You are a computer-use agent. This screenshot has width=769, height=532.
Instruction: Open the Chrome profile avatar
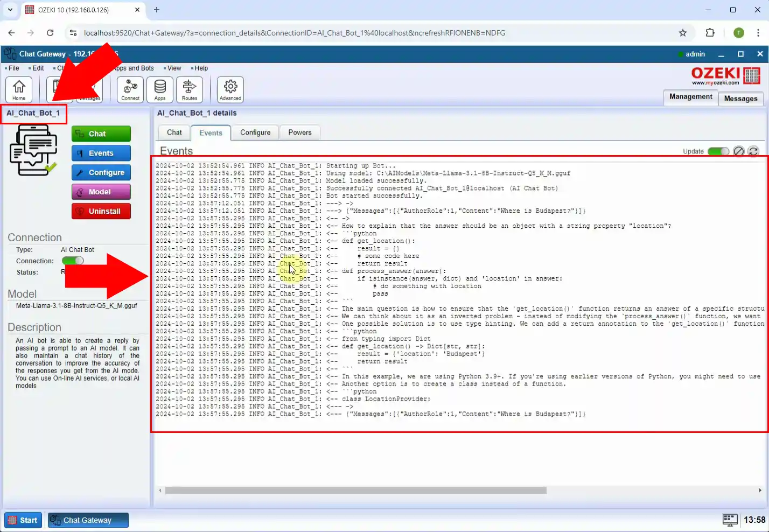(739, 33)
